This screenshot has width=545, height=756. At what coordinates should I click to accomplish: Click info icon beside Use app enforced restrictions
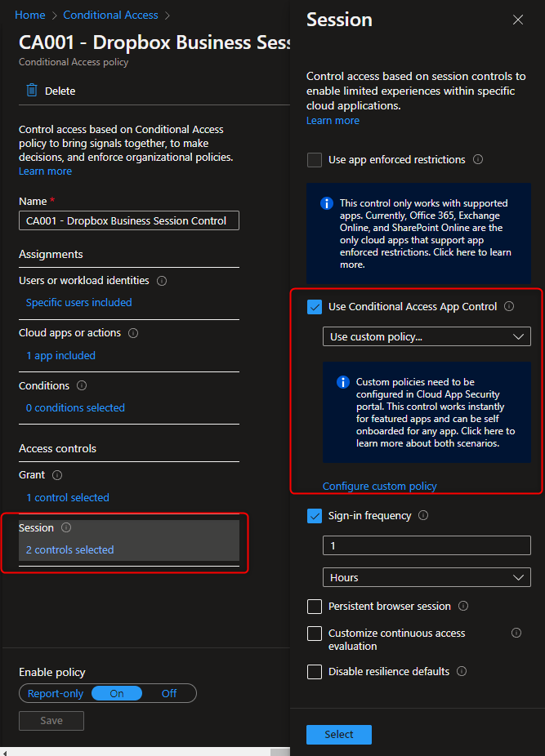pyautogui.click(x=478, y=160)
